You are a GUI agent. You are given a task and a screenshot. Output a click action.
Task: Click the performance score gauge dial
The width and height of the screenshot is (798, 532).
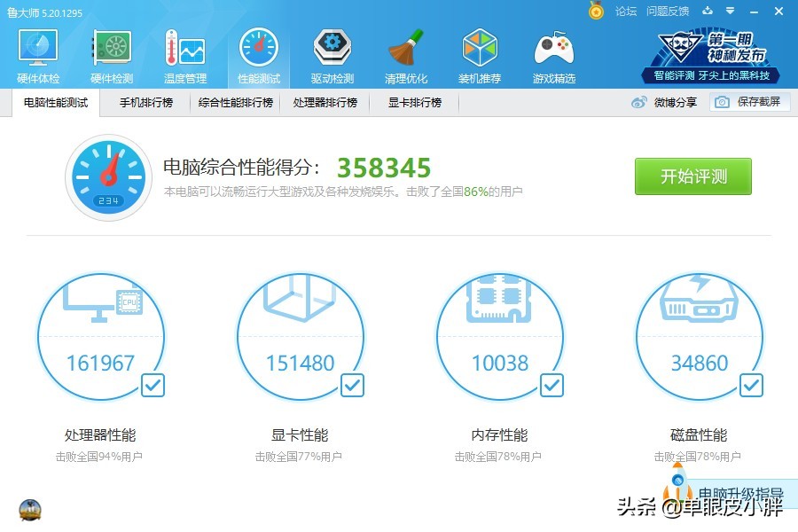pyautogui.click(x=108, y=175)
